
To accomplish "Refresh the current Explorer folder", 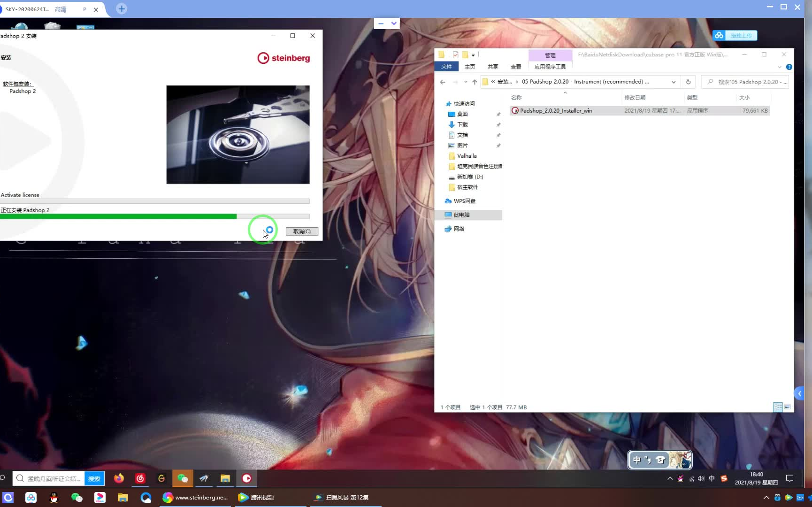I will [x=688, y=82].
